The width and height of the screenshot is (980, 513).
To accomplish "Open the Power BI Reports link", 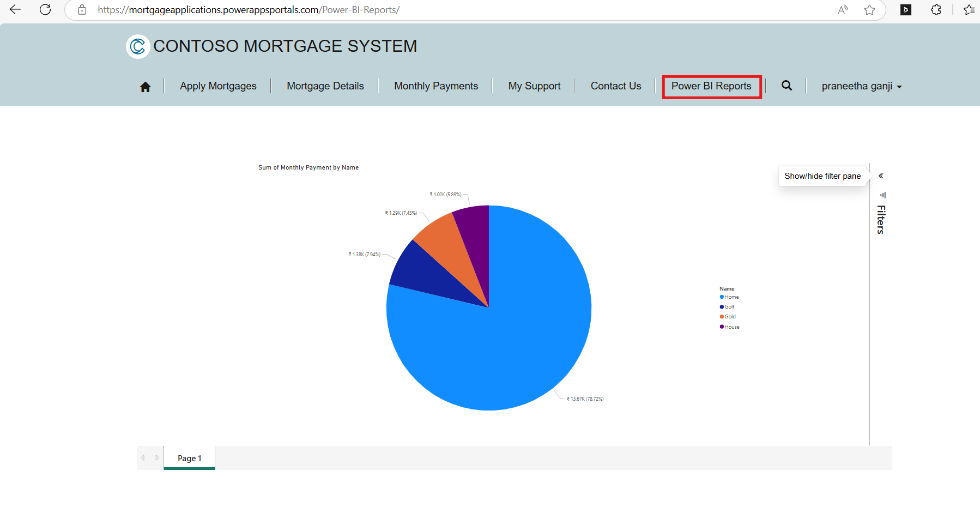I will [x=711, y=86].
